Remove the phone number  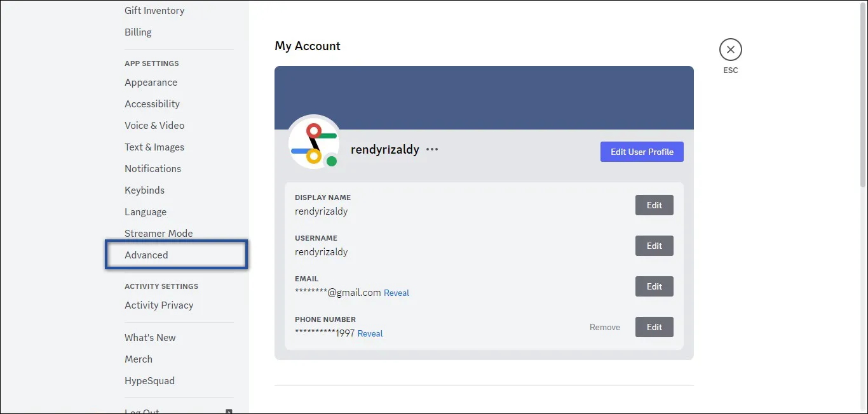(604, 327)
